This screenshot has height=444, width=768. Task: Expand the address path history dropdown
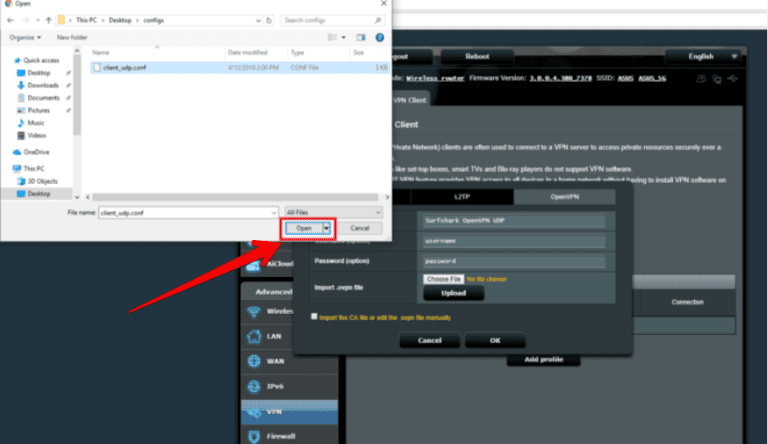[x=258, y=21]
